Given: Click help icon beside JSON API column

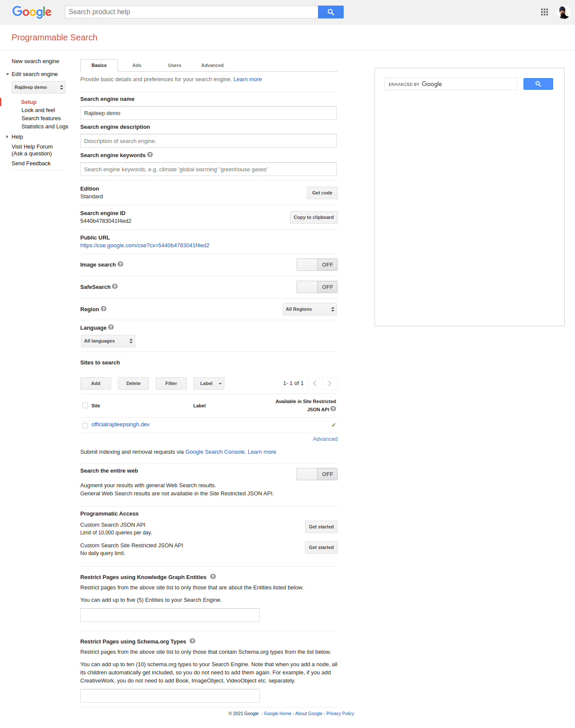Looking at the screenshot, I should tap(333, 409).
